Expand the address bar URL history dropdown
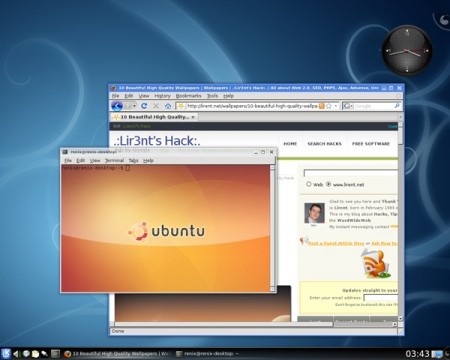450x360 pixels. (x=336, y=106)
